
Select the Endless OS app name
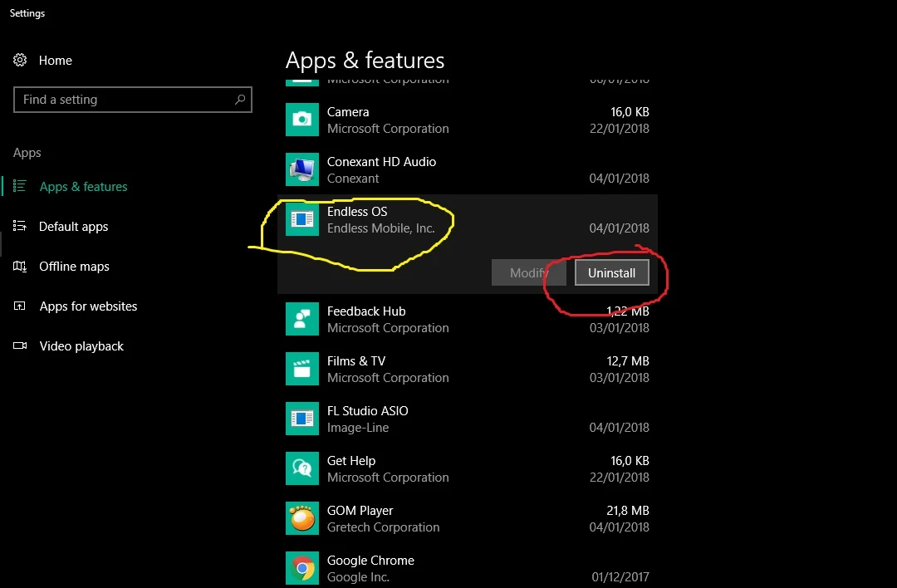coord(357,212)
